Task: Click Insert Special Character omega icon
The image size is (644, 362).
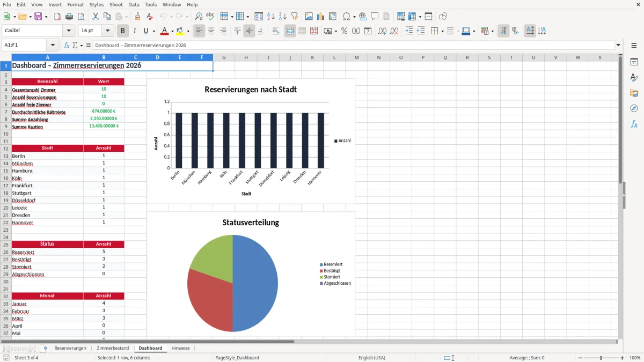Action: coord(346,17)
